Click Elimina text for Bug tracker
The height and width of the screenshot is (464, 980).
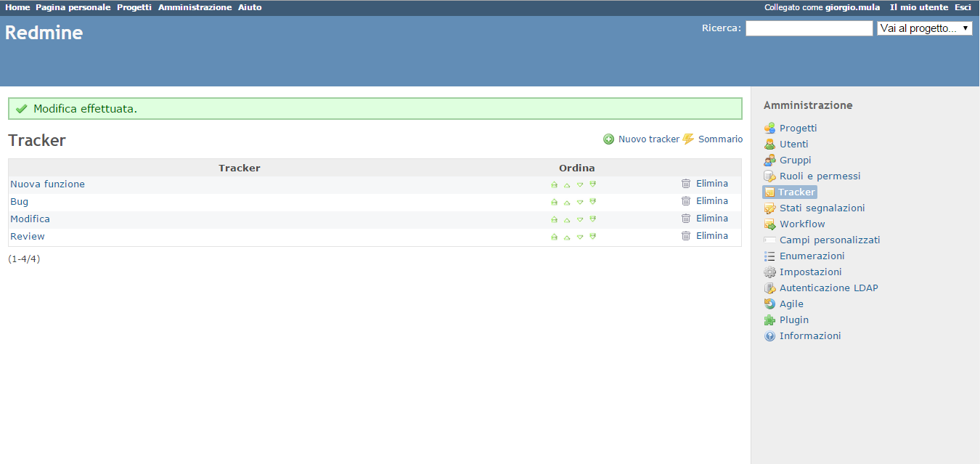click(x=712, y=201)
